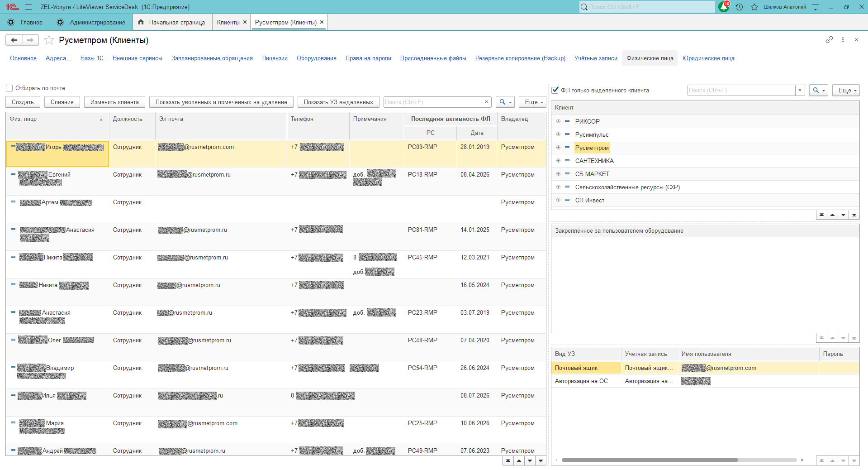Open the Еще menu in persons toolbar

click(532, 102)
